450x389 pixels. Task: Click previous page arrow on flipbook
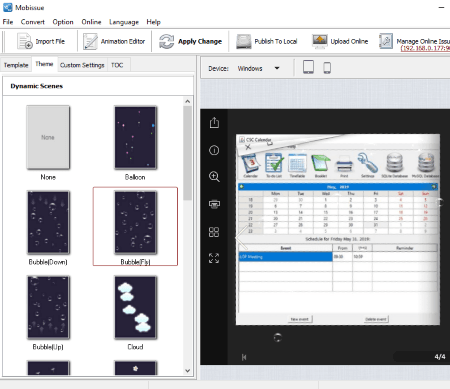(242, 238)
